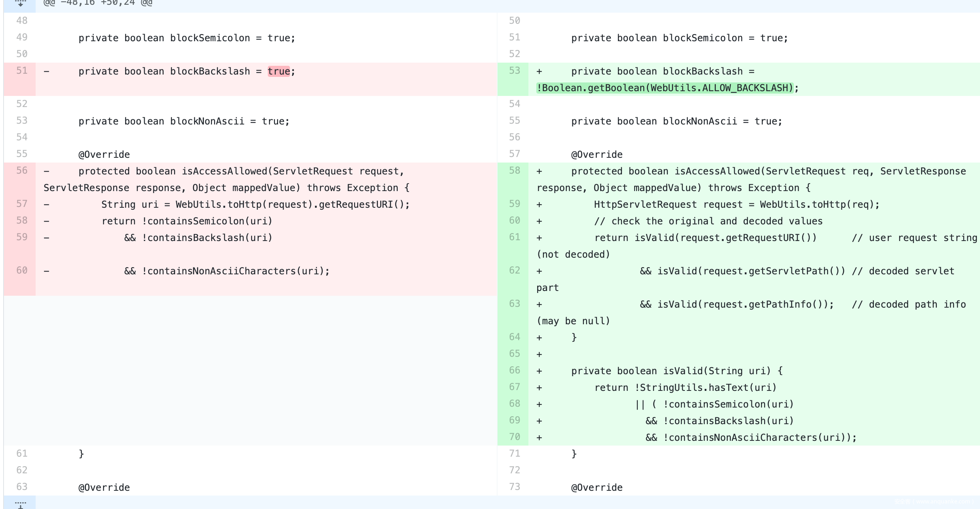This screenshot has width=980, height=509.
Task: Click plus marker on check original comment line
Action: (x=539, y=221)
